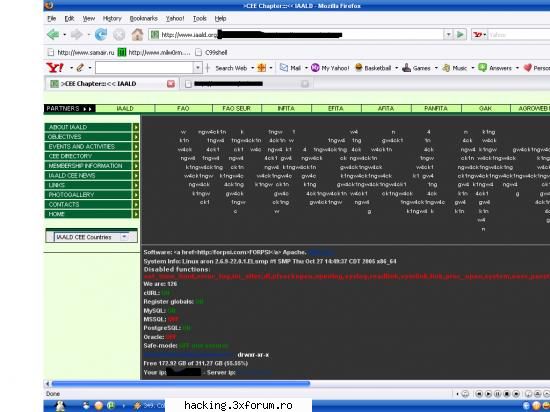Click the arrow icon beside PHOTOGALLERY

(x=136, y=195)
